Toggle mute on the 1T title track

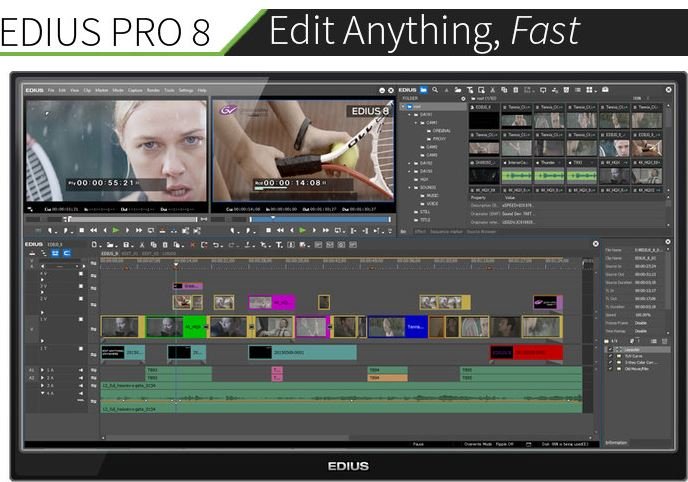[81, 349]
